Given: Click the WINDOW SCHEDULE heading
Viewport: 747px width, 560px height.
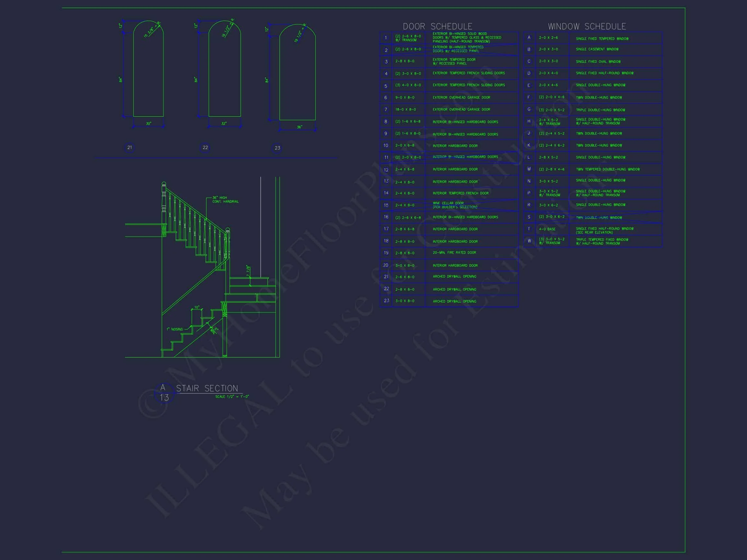Looking at the screenshot, I should [587, 26].
